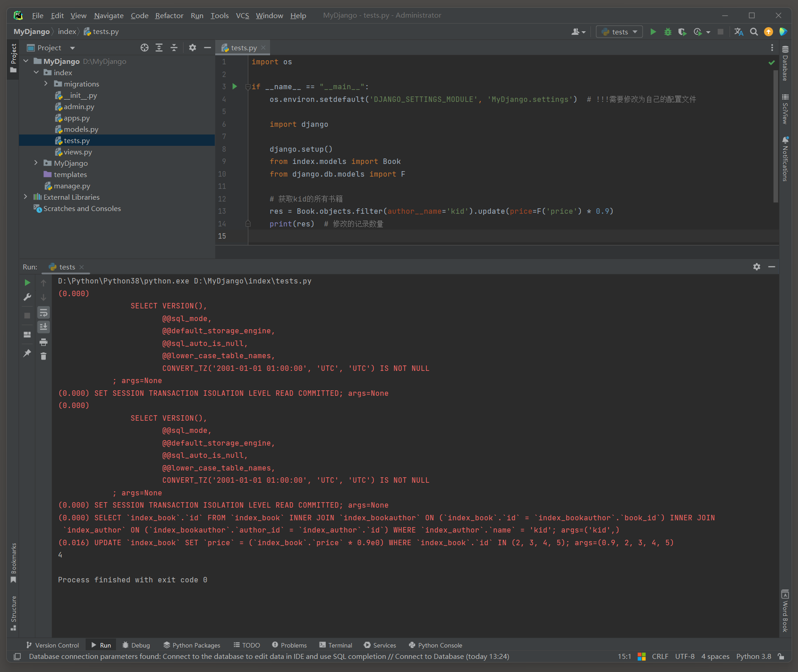
Task: Switch to the Python Console tab
Action: (x=435, y=645)
